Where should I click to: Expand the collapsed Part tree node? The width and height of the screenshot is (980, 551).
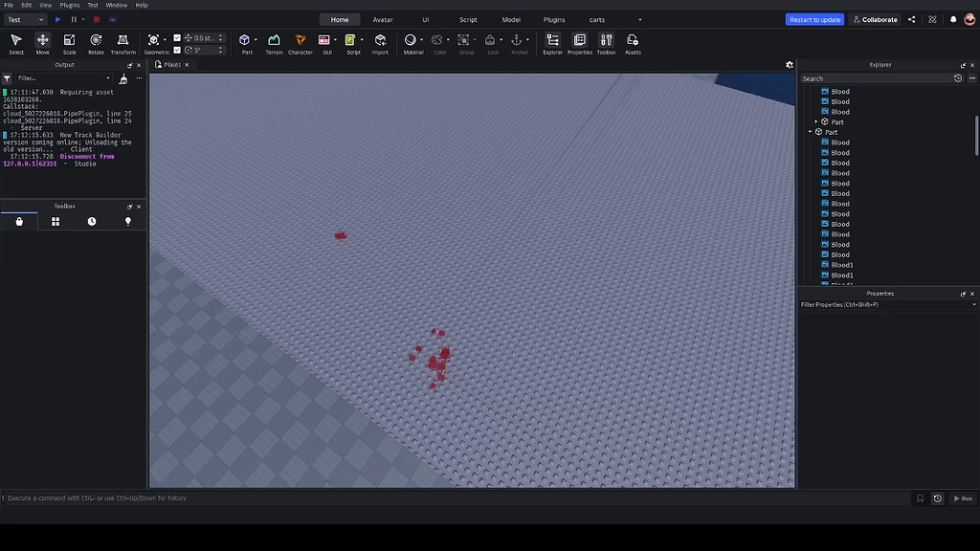815,121
